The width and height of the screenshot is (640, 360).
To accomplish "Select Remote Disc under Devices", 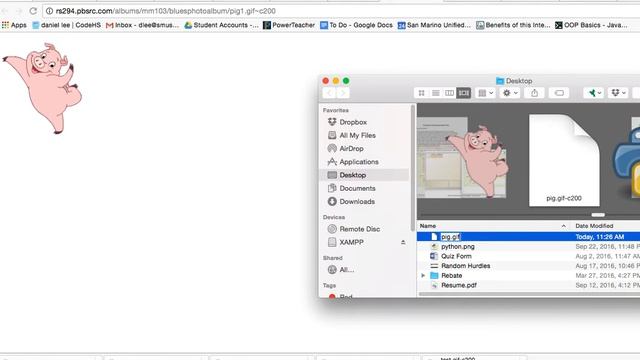I will click(354, 229).
